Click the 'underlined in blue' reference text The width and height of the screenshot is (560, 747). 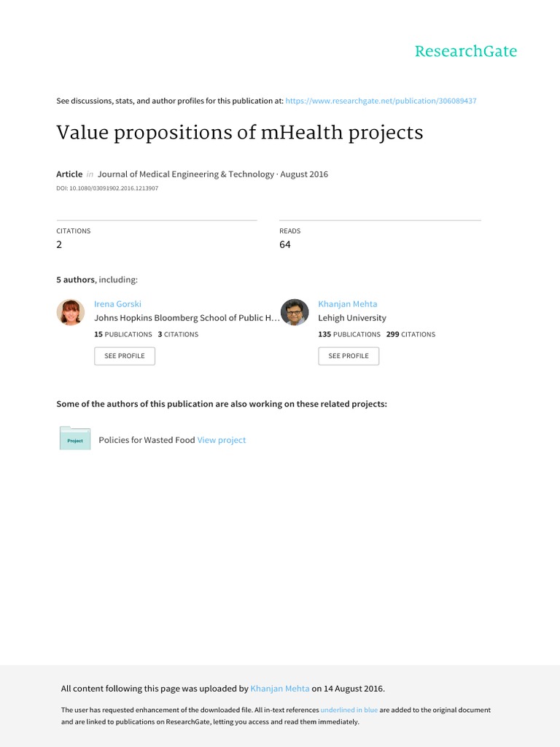coord(349,710)
